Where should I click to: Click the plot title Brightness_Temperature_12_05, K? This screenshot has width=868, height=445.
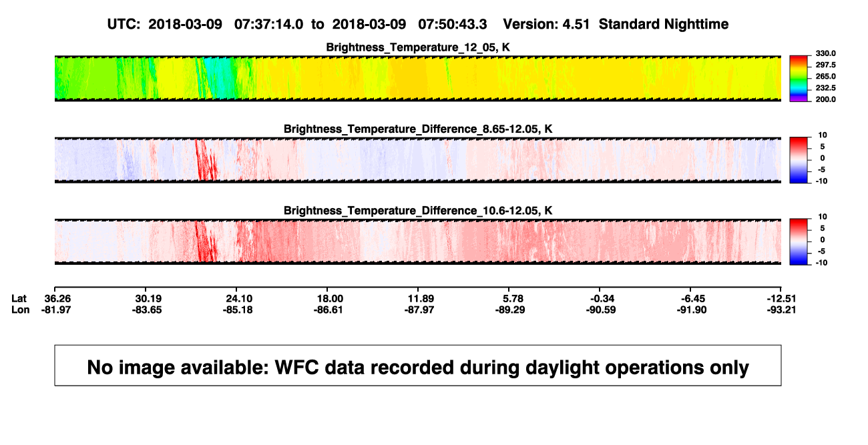(x=418, y=47)
